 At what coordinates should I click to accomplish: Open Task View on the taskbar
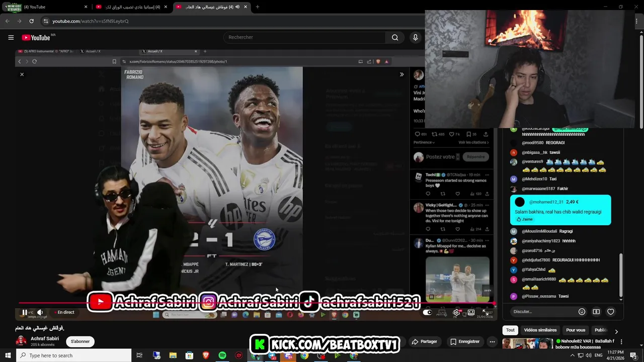tap(139, 355)
